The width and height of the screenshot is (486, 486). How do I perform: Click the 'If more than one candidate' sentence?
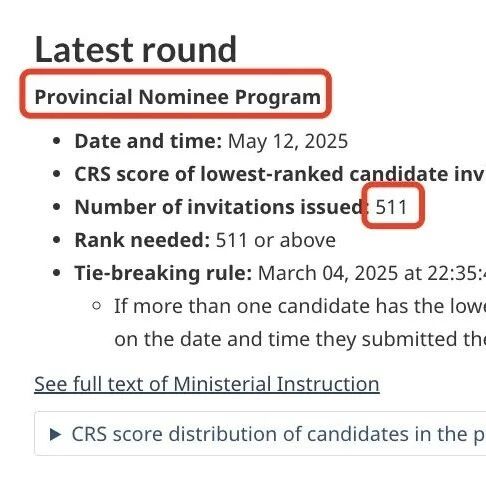point(300,306)
